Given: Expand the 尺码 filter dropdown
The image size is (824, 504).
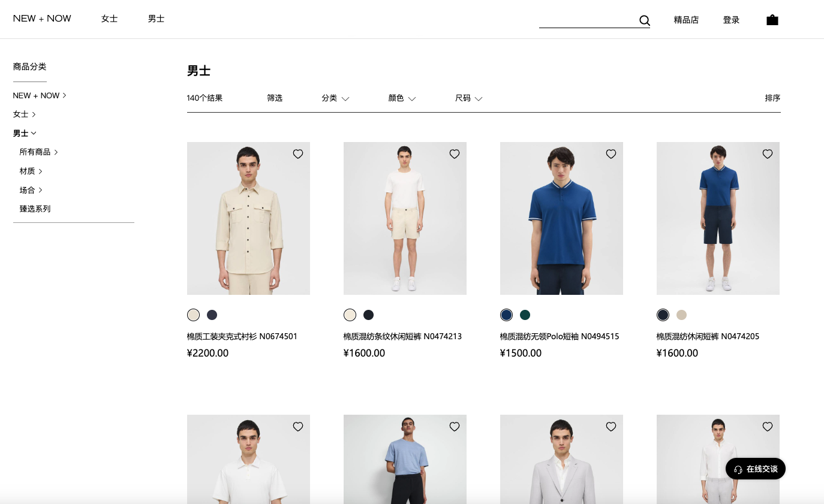Looking at the screenshot, I should coord(468,98).
